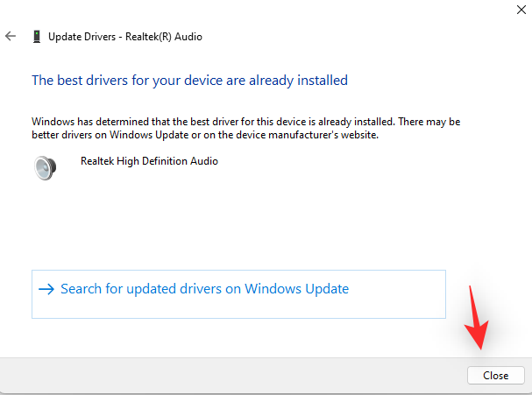Click the device icon beside the Update Drivers title
This screenshot has width=532, height=395.
point(36,37)
